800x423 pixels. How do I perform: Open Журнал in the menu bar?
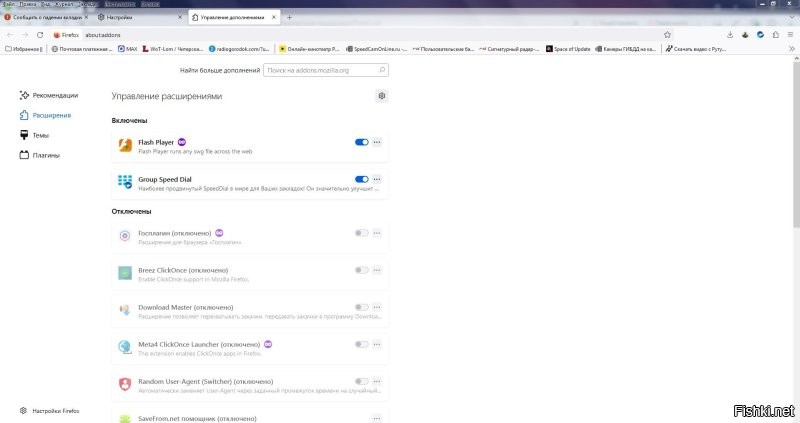(64, 4)
